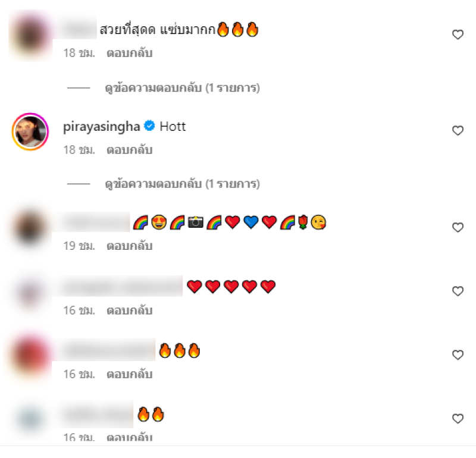Click the blue verified badge beside pirayasingha
The image size is (476, 458).
click(x=149, y=126)
